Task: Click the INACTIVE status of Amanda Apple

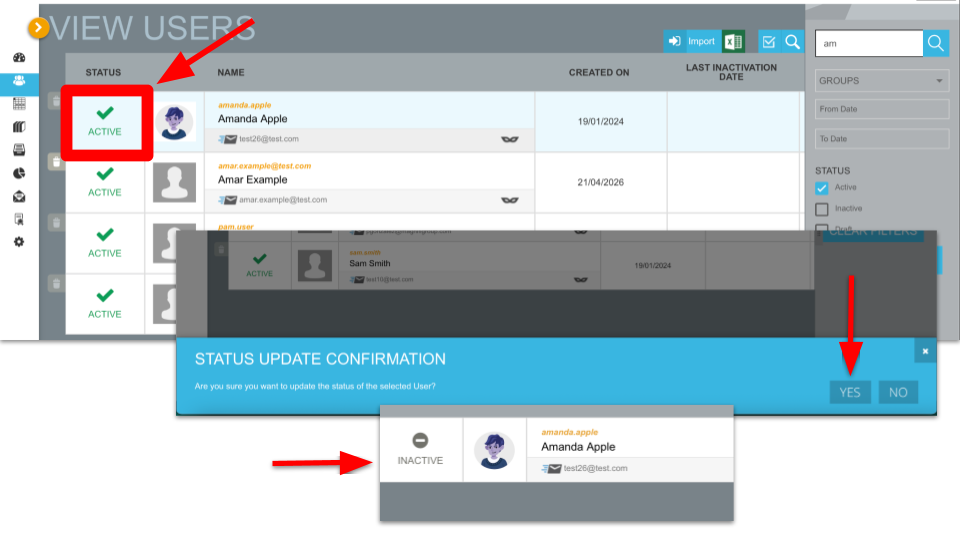Action: [420, 450]
